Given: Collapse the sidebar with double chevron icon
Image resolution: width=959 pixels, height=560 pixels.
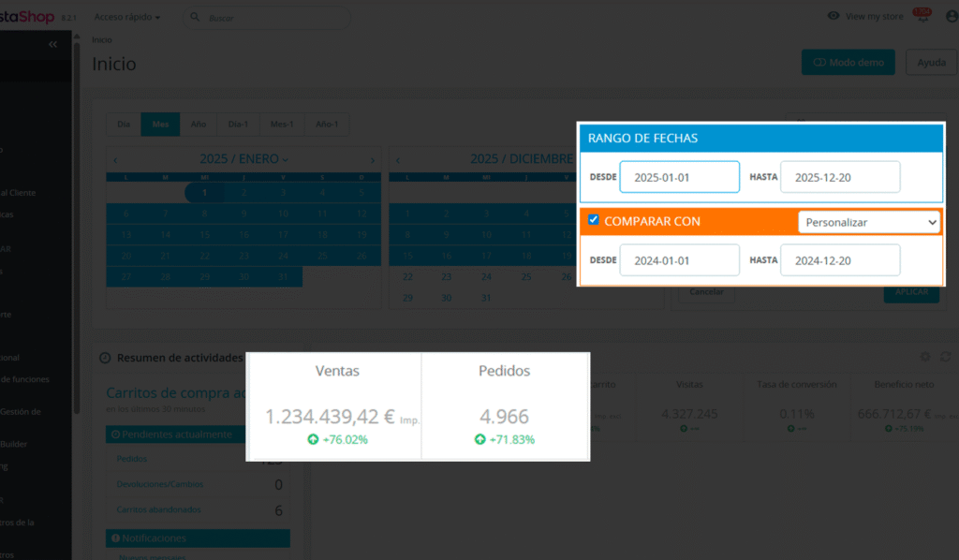Looking at the screenshot, I should (x=52, y=44).
